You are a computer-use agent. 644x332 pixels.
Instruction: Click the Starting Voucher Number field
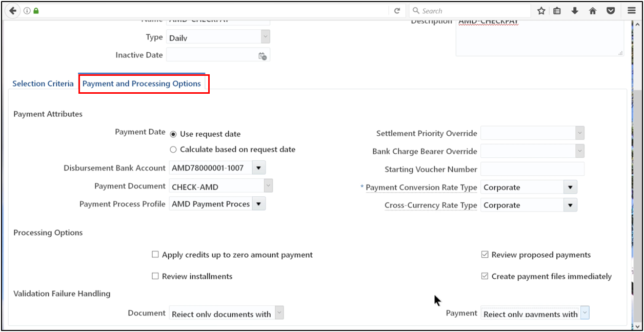(532, 169)
